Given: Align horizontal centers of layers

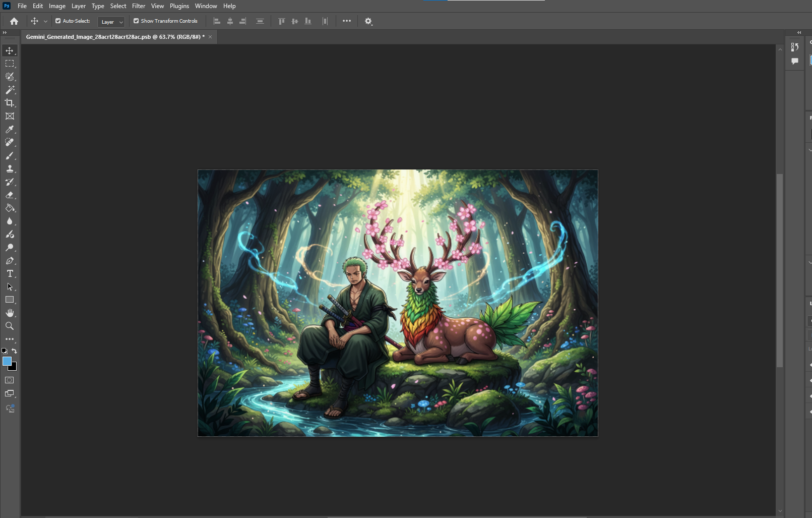Looking at the screenshot, I should [230, 21].
